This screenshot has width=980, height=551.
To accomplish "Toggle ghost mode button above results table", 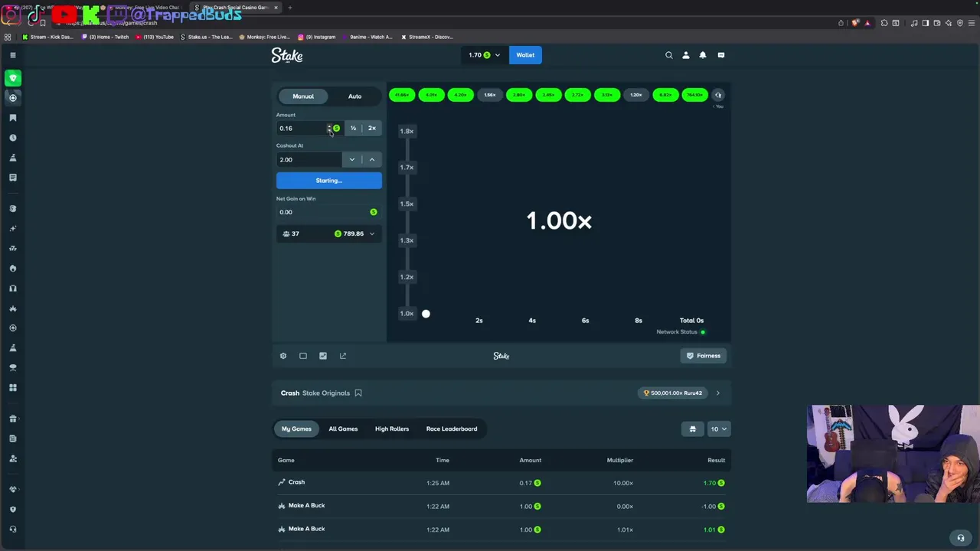I will click(x=693, y=429).
